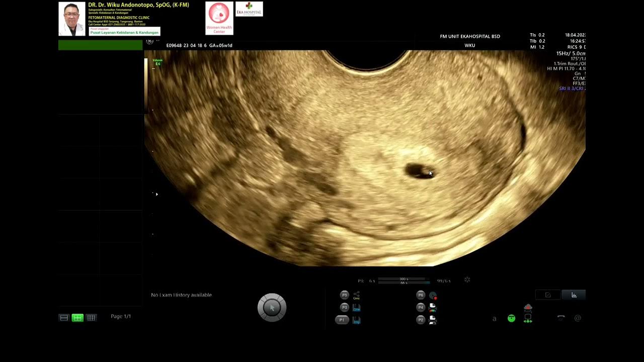The width and height of the screenshot is (644, 362).
Task: Open the bar-chart graph tab
Action: (x=574, y=295)
